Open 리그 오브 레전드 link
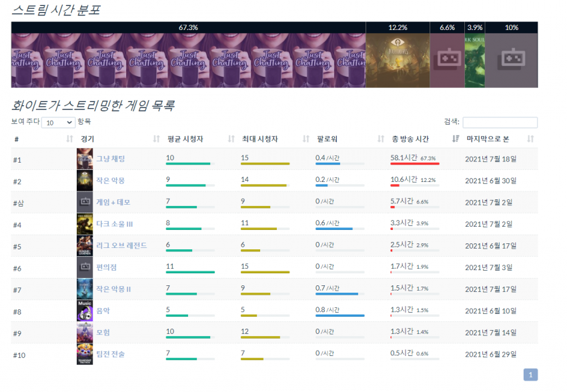The image size is (567, 392). coord(121,246)
